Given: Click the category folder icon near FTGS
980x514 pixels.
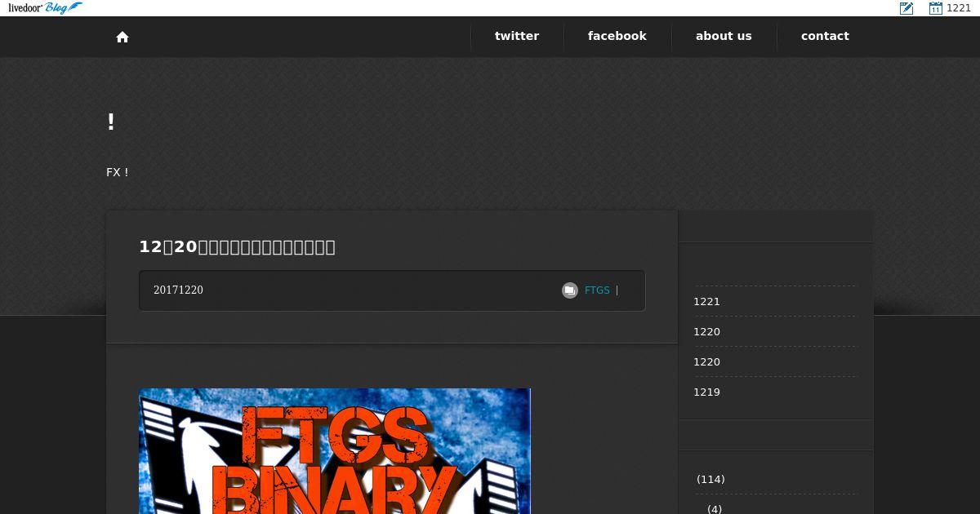Looking at the screenshot, I should click(x=570, y=290).
